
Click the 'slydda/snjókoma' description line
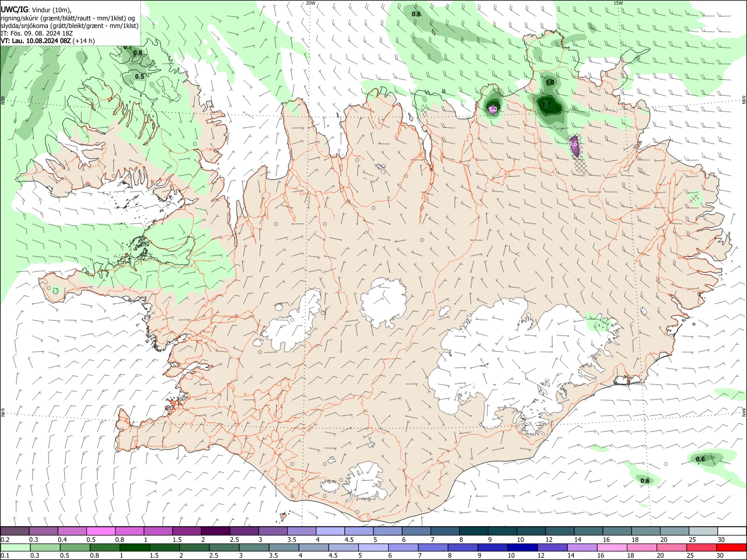click(x=69, y=26)
